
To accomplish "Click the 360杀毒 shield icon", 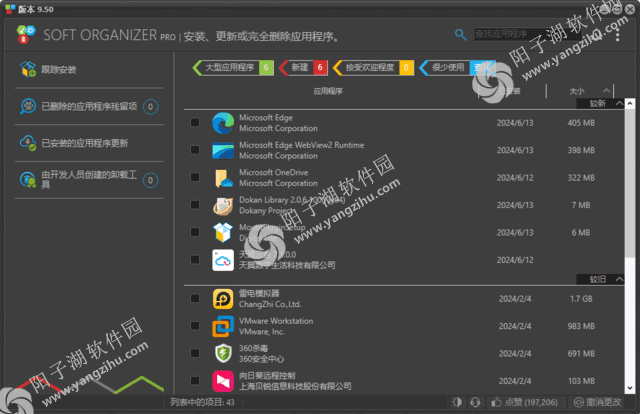I will [x=223, y=354].
